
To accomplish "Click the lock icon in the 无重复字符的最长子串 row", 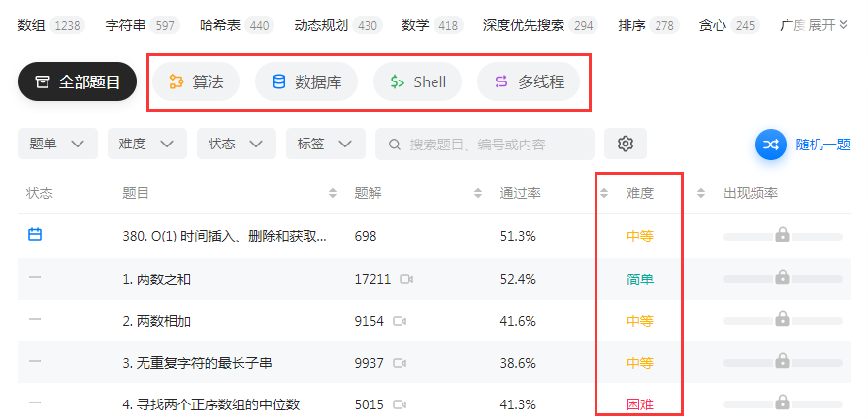I will (783, 361).
